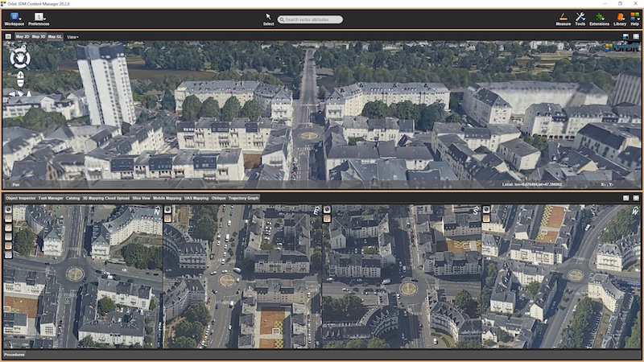Switch to the Map 3D tab

(x=39, y=36)
